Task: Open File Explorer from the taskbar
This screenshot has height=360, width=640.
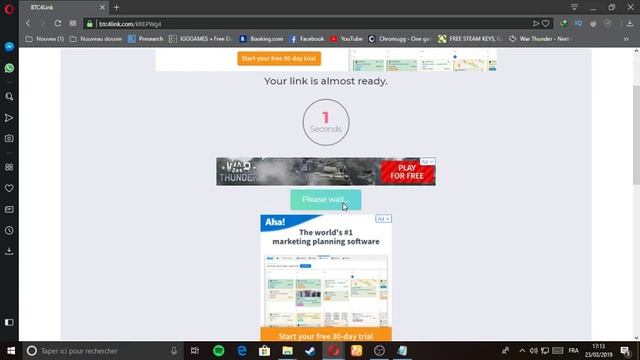Action: [x=287, y=351]
